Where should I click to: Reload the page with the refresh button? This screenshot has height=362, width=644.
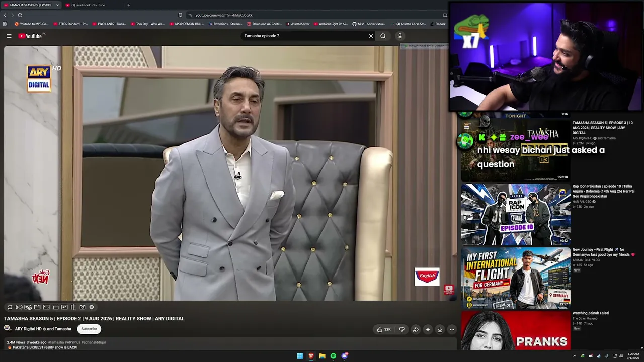pos(20,15)
